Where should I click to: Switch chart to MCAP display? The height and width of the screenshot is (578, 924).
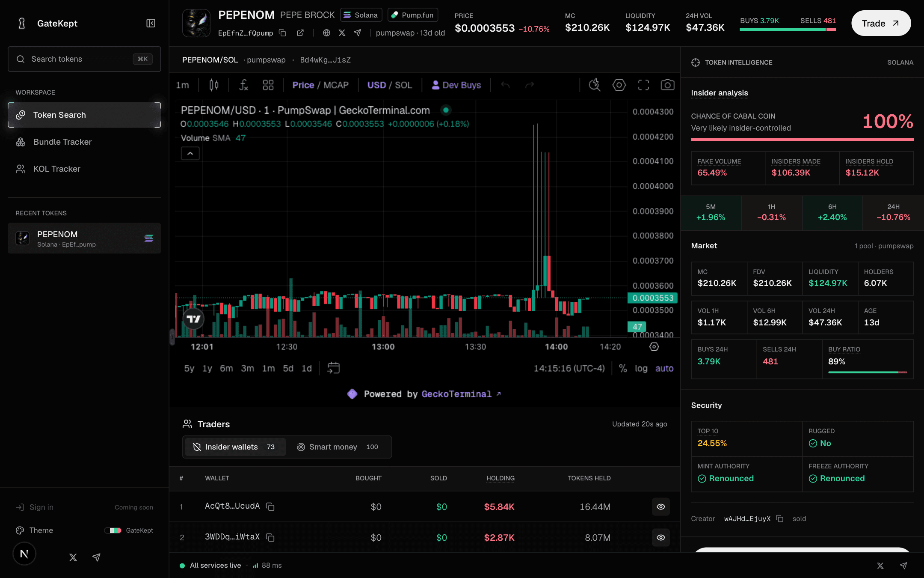pyautogui.click(x=336, y=85)
